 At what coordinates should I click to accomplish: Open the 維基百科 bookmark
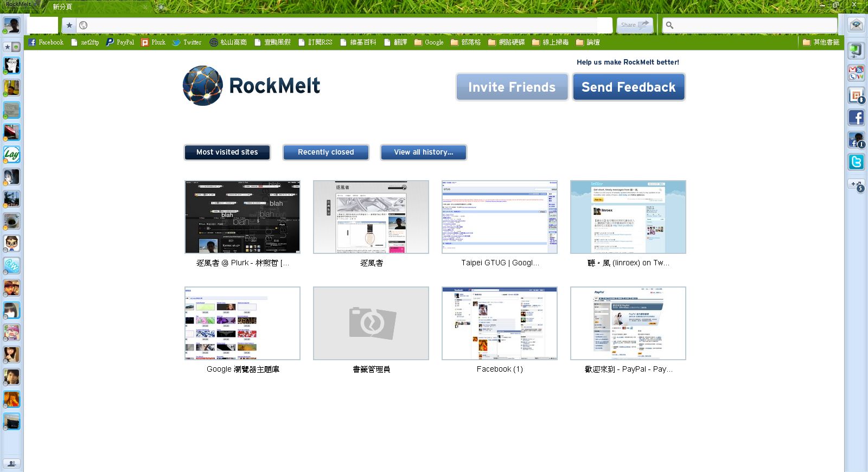click(358, 42)
